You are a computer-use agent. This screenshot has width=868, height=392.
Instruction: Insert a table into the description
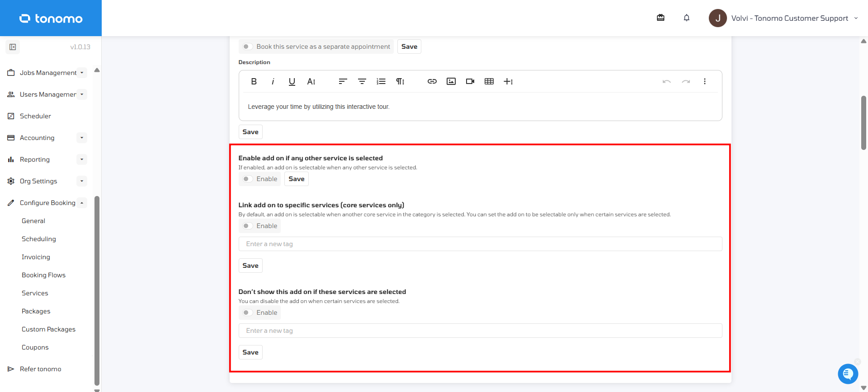click(489, 81)
